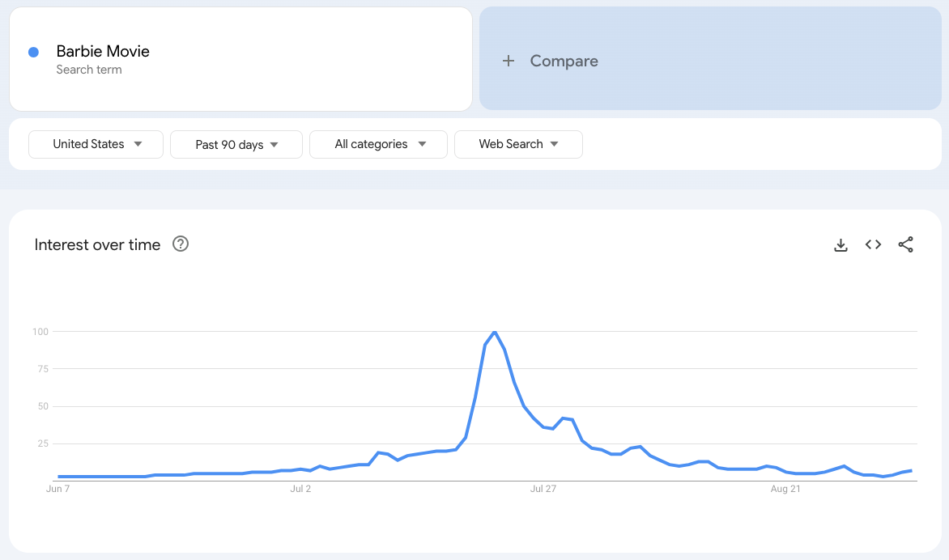Open the United States region dropdown
This screenshot has height=560, width=949.
tap(96, 145)
